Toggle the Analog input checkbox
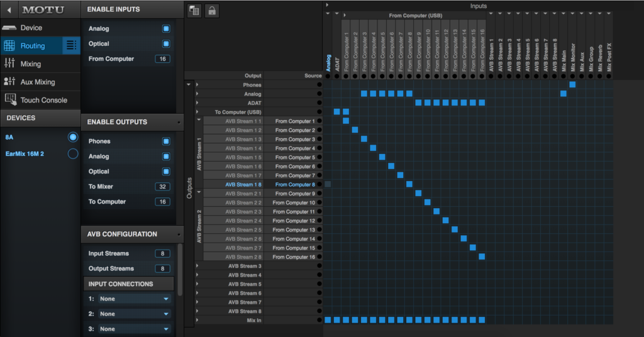 click(x=166, y=29)
